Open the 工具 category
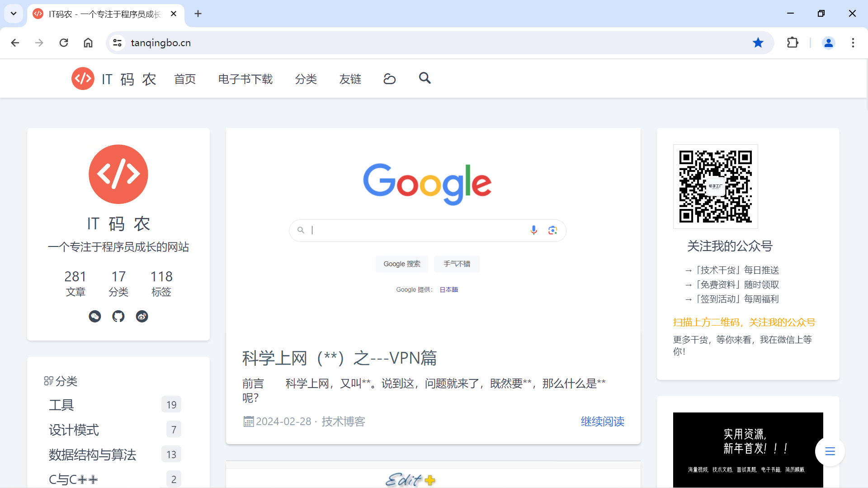The height and width of the screenshot is (488, 868). (61, 405)
